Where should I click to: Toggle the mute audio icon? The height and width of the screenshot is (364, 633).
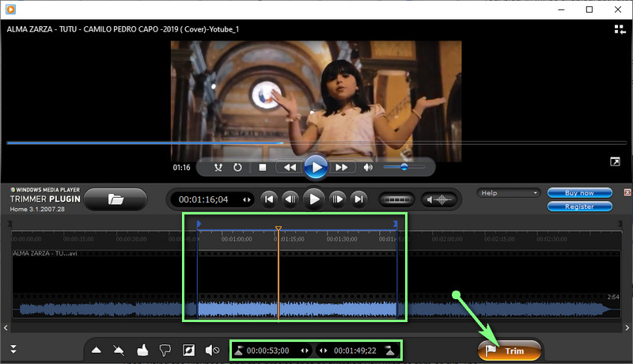(212, 350)
